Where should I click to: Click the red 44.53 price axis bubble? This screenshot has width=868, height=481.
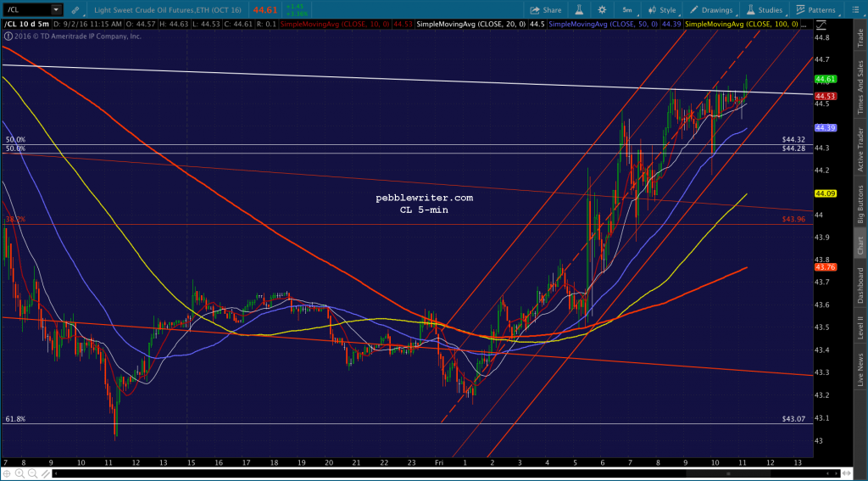[825, 96]
